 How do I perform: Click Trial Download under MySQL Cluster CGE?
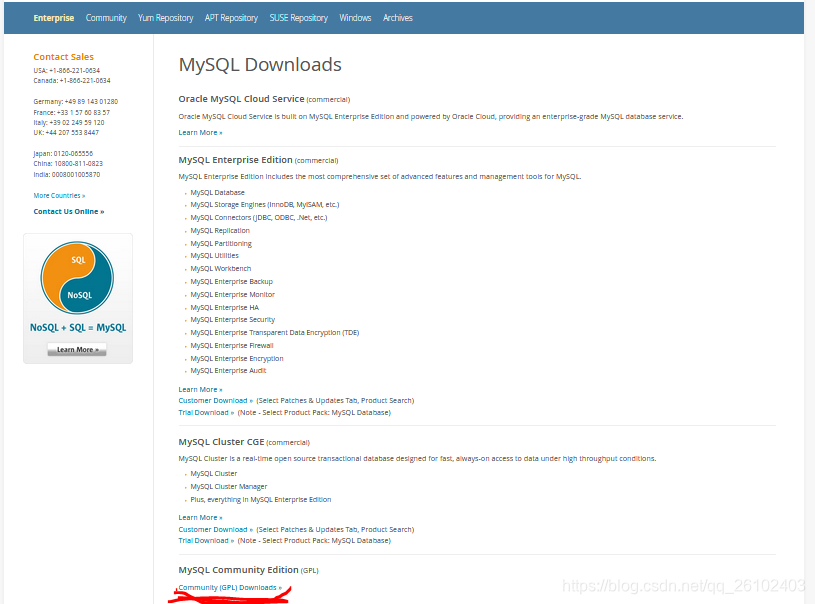click(206, 541)
